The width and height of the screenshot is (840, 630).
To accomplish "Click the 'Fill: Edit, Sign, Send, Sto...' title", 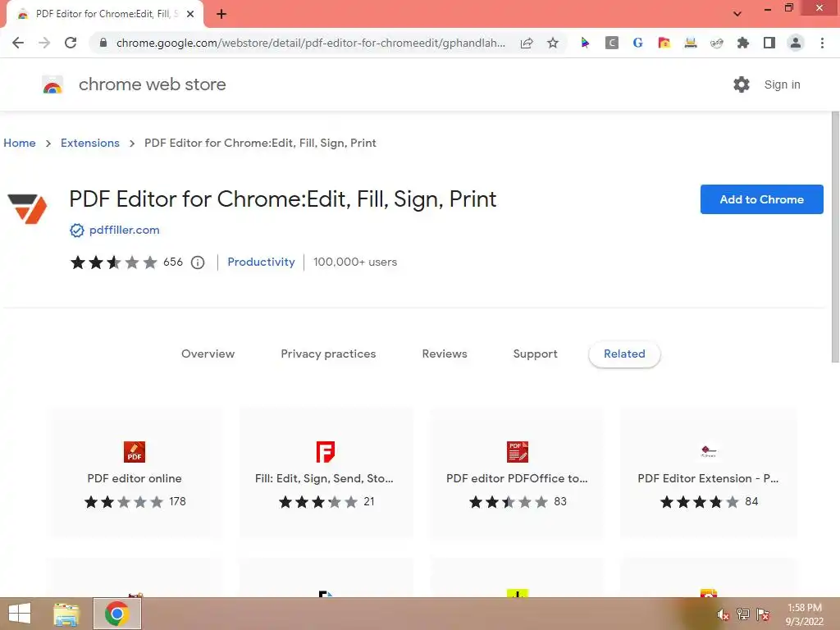I will point(324,478).
